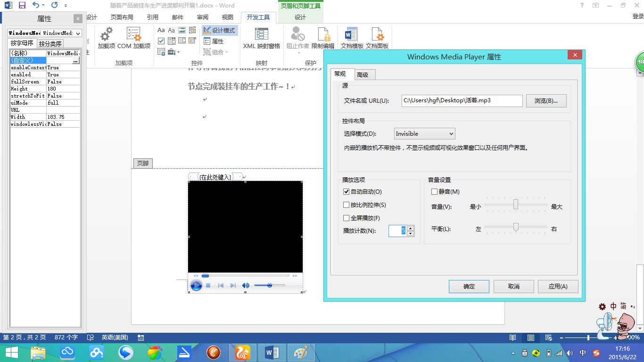Enable the 按比例拉伸 stretch to fit checkbox
This screenshot has width=644, height=362.
[x=347, y=205]
